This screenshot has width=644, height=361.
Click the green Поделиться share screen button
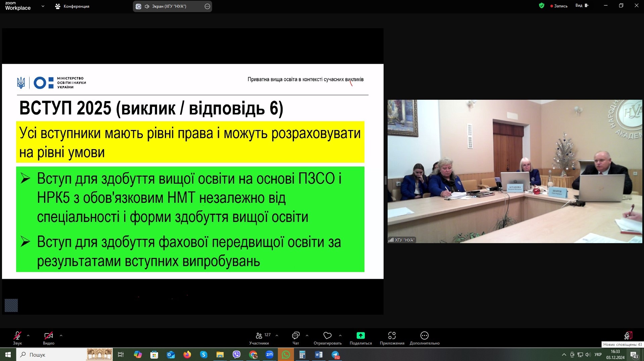click(x=360, y=337)
